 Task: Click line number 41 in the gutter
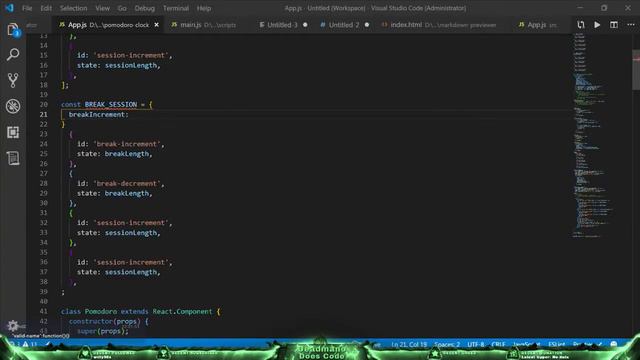pyautogui.click(x=44, y=311)
